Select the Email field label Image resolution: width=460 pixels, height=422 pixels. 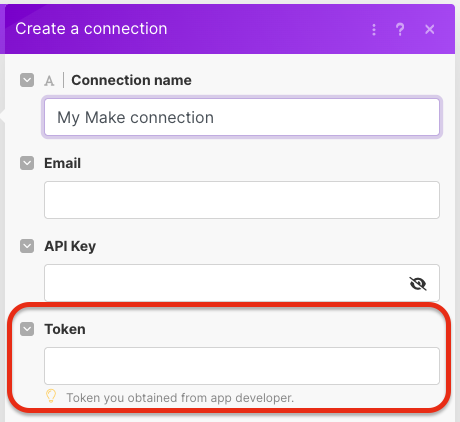tap(63, 163)
